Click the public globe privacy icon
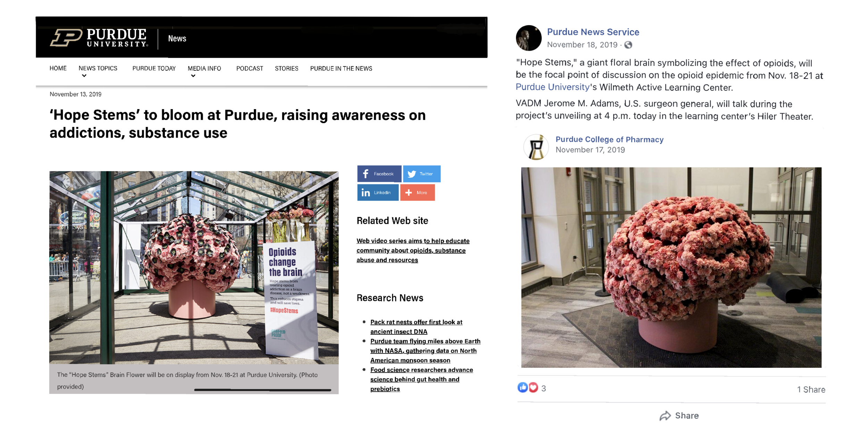 coord(628,45)
